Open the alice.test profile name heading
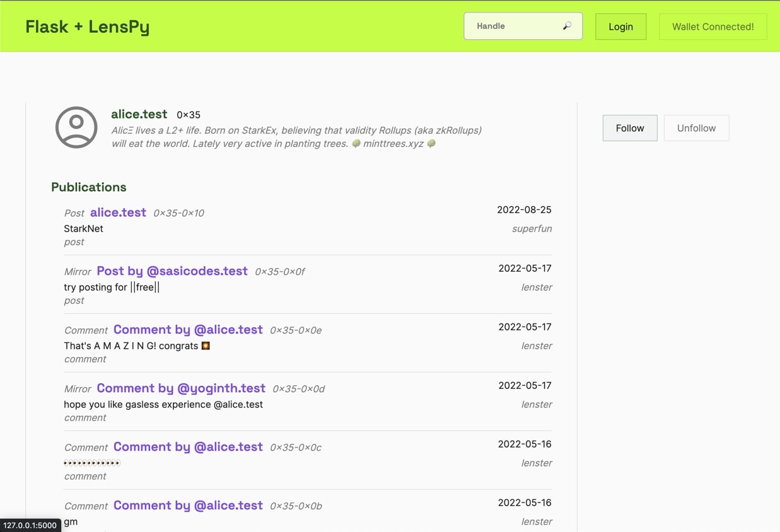The image size is (780, 532). [139, 114]
